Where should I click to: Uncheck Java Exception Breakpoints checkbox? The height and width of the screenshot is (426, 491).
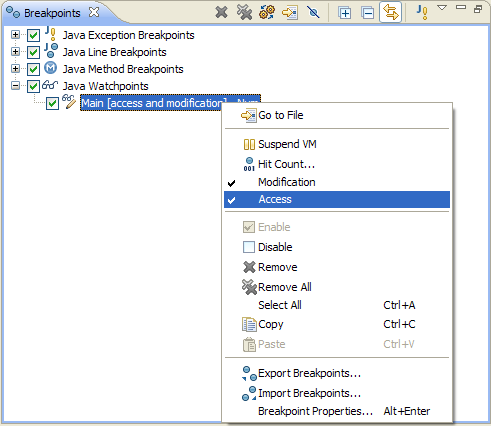pyautogui.click(x=33, y=35)
